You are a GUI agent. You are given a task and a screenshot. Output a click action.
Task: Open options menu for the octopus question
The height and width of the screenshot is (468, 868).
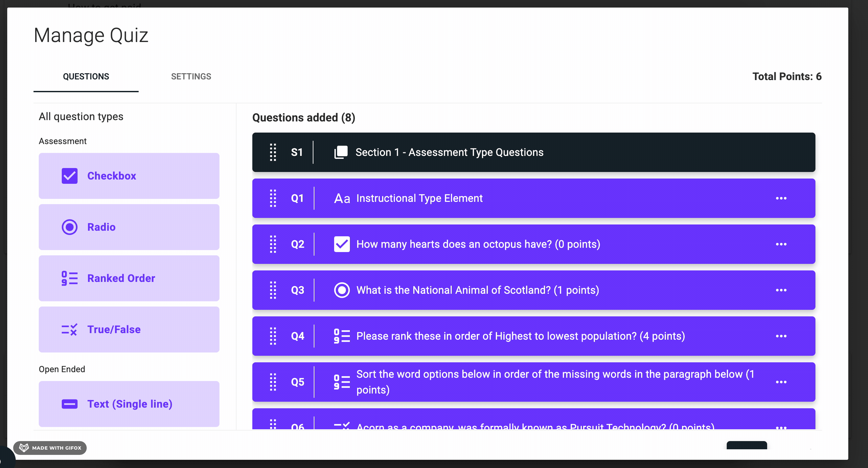(x=781, y=244)
